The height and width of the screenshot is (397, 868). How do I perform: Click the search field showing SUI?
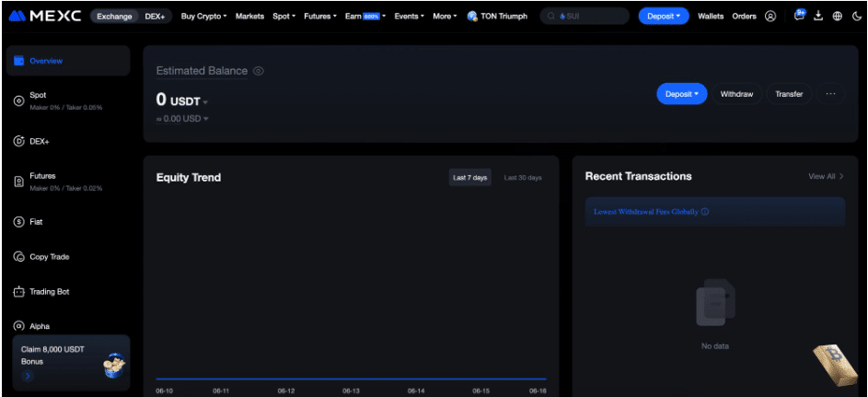tap(584, 16)
